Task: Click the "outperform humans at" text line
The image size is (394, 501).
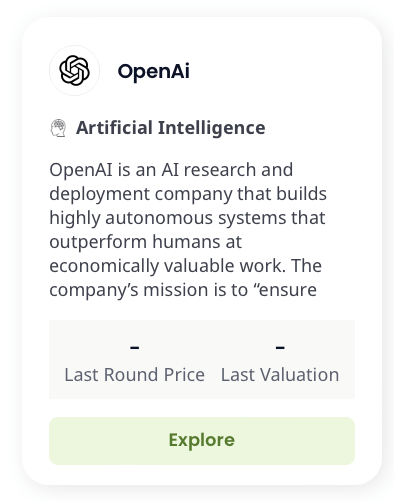Action: (x=145, y=242)
